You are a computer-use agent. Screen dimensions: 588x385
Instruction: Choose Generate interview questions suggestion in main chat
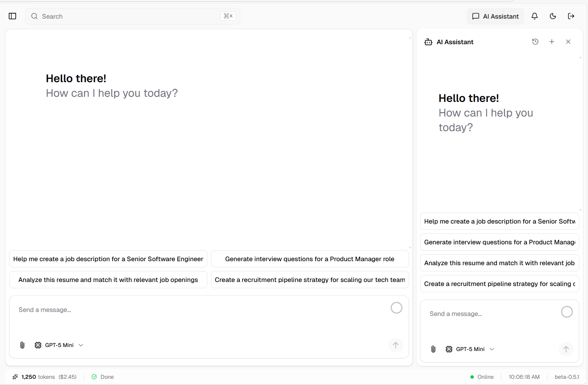tap(310, 259)
